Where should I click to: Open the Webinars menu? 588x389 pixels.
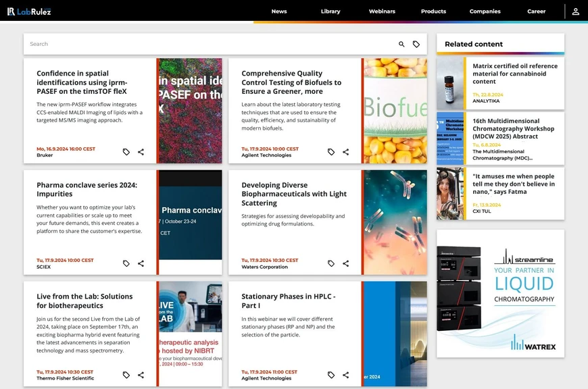pyautogui.click(x=382, y=11)
